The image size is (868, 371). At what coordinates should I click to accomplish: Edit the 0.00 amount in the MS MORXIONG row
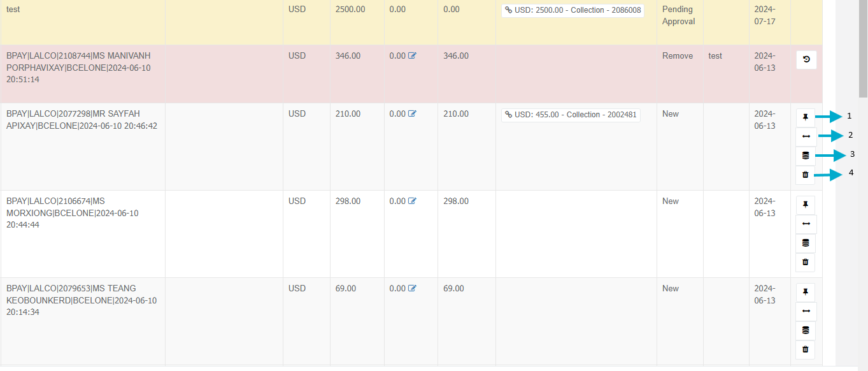click(x=412, y=201)
